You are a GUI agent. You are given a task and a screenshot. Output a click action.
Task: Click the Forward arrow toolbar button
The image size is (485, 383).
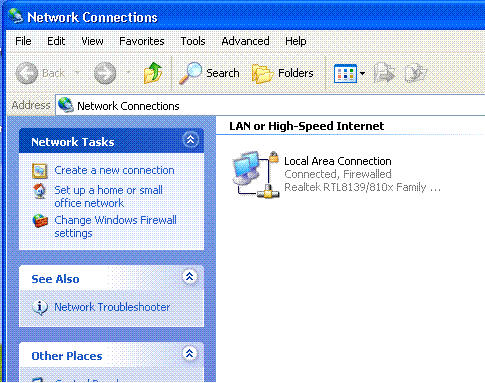(105, 73)
